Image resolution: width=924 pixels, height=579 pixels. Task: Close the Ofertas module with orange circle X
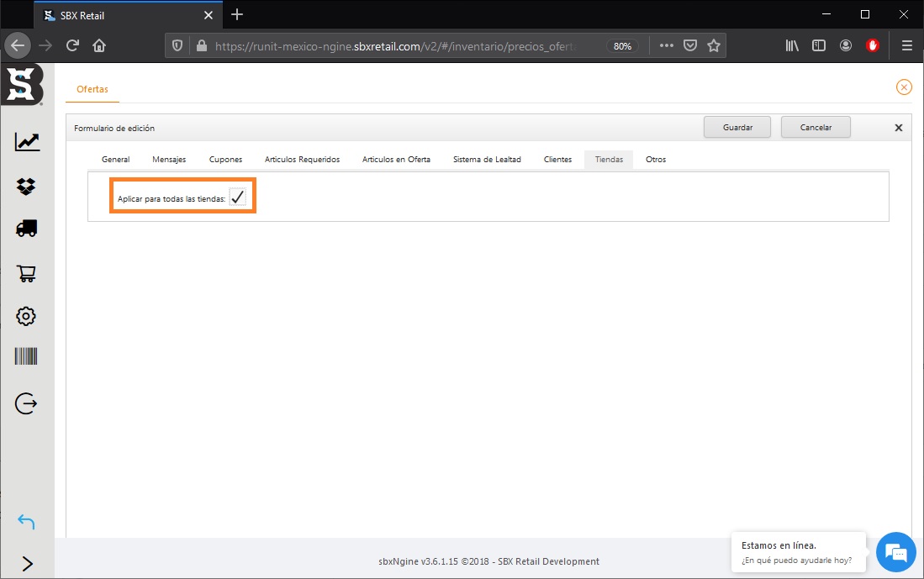(904, 87)
